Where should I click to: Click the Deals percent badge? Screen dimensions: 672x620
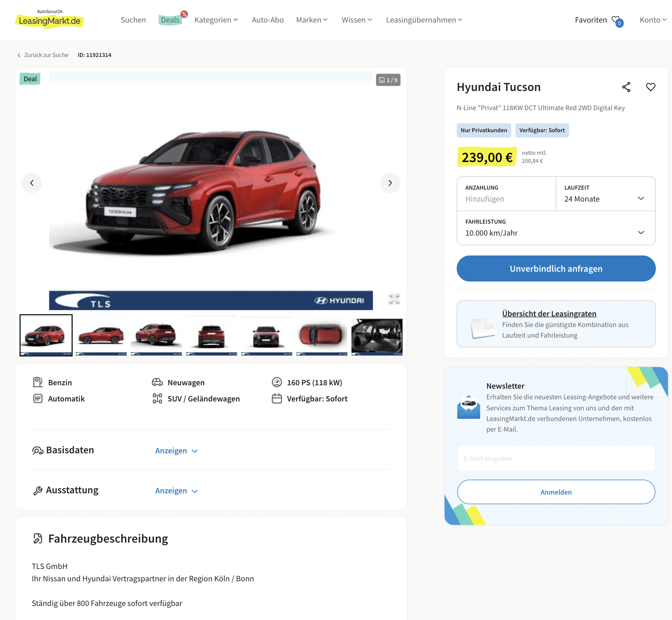click(184, 14)
